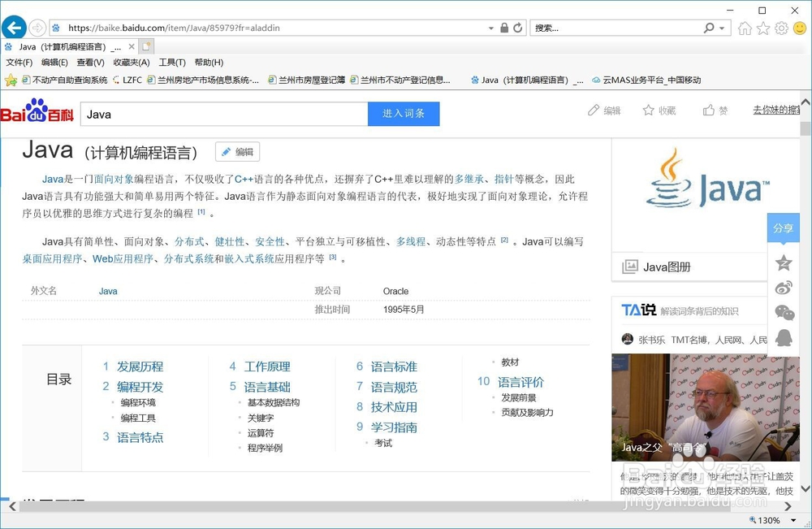The width and height of the screenshot is (812, 529).
Task: Click the 指针 link
Action: pyautogui.click(x=504, y=180)
